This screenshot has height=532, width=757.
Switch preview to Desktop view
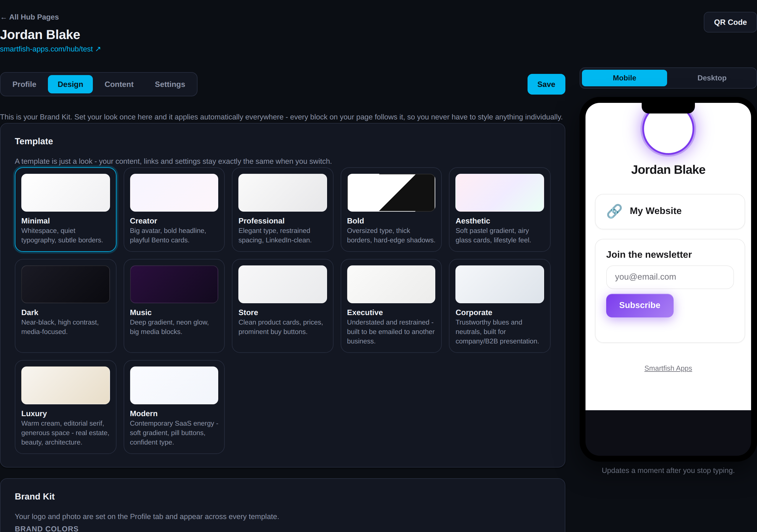click(711, 78)
